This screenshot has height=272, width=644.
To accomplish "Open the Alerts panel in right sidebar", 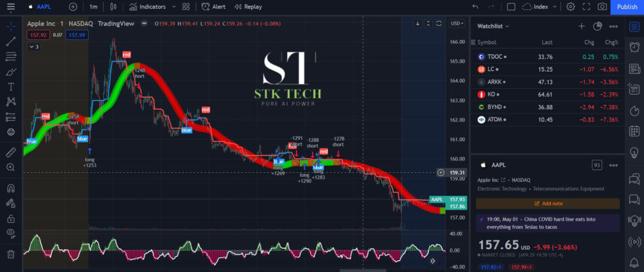I will coord(634,47).
